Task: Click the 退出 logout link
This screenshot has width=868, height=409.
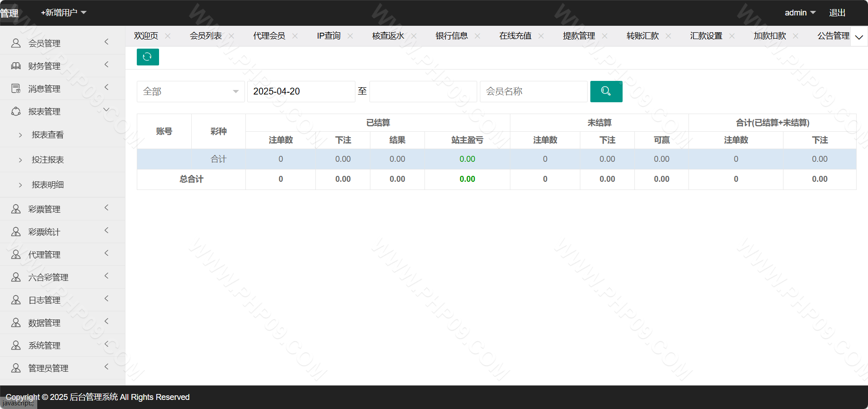Action: pos(837,13)
